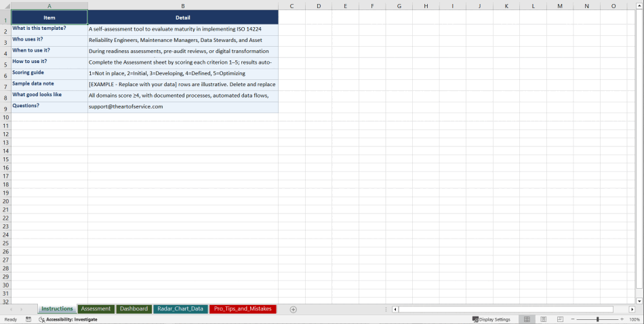Click the 100% zoom level
The height and width of the screenshot is (324, 644).
(x=634, y=319)
